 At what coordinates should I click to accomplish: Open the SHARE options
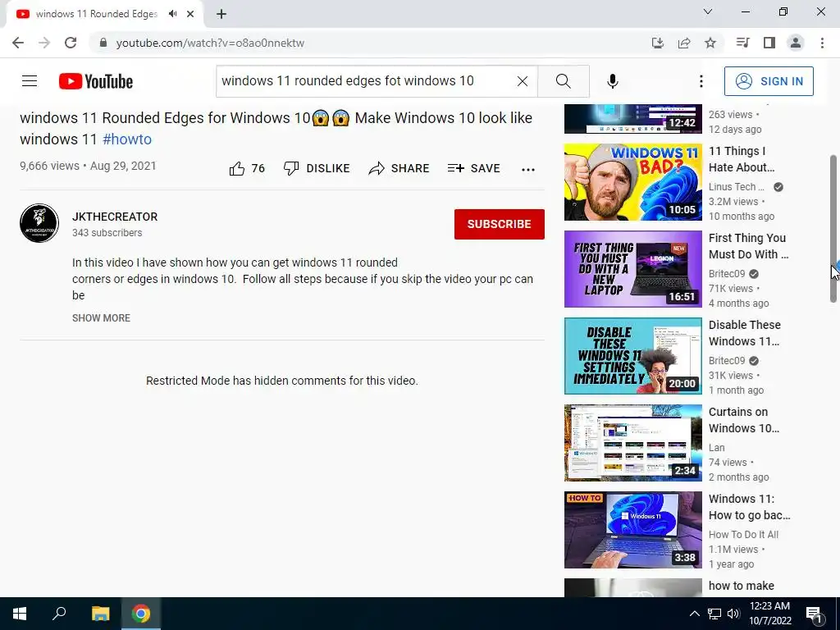click(x=399, y=168)
